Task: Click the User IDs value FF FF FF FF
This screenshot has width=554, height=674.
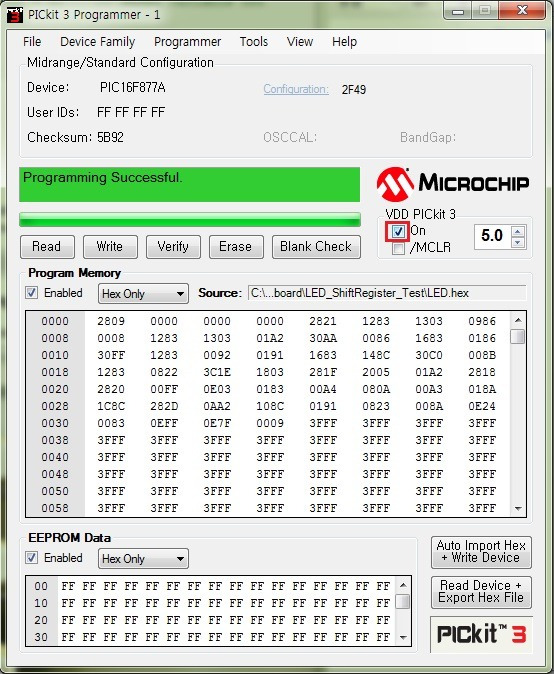Action: (x=131, y=113)
